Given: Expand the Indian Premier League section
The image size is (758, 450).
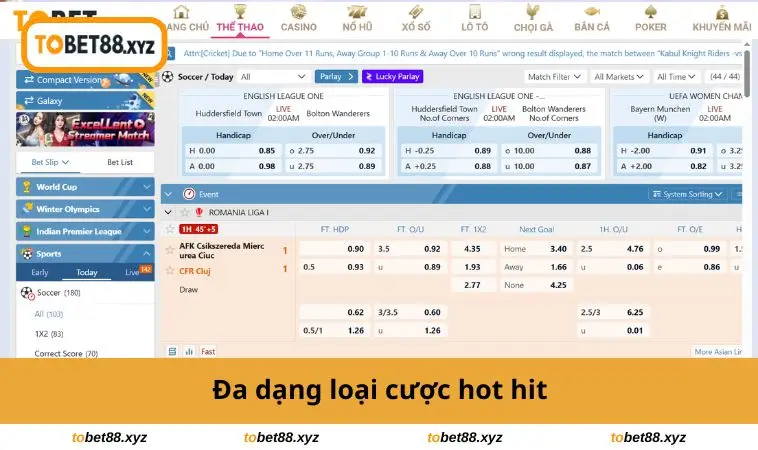Looking at the screenshot, I should (x=85, y=231).
